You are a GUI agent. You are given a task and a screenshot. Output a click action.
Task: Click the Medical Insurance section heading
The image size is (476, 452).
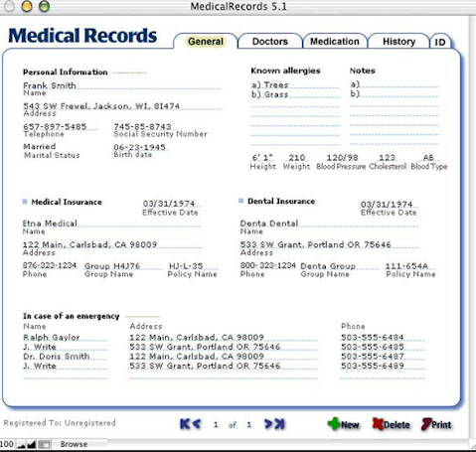[x=67, y=202]
